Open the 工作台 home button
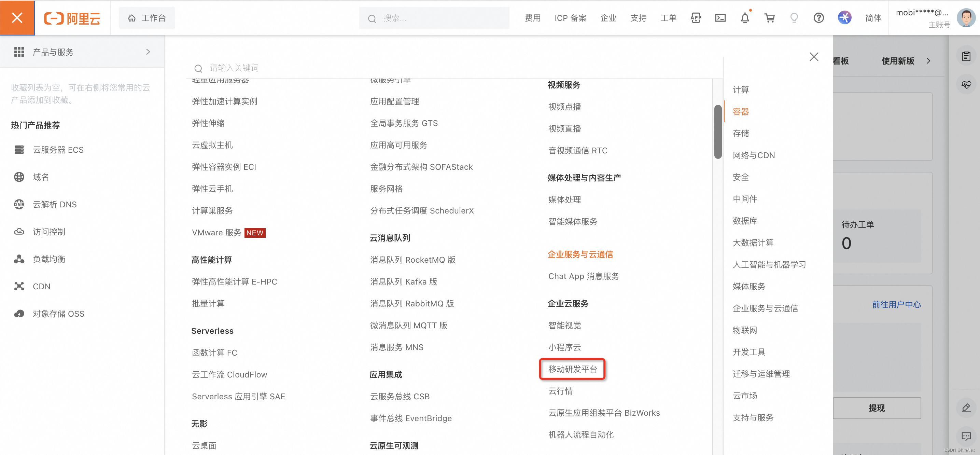980x455 pixels. click(146, 18)
